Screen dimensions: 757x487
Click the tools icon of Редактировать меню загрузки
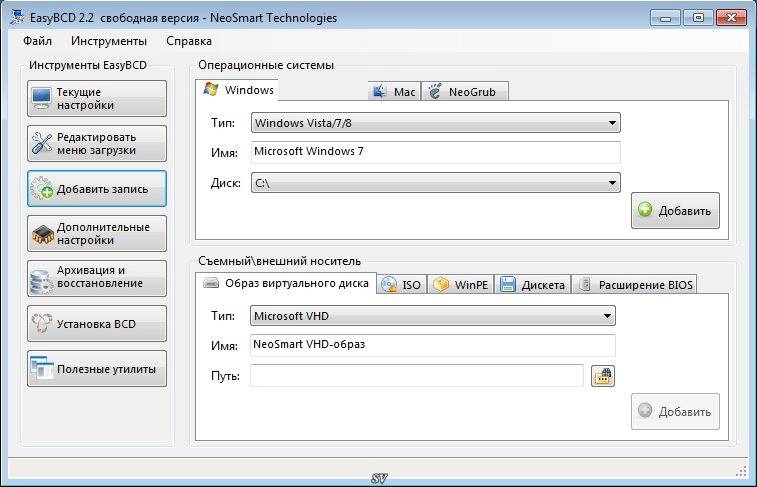42,143
